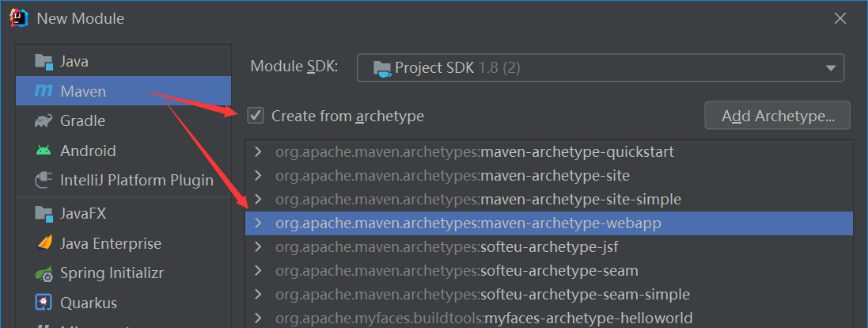Expand maven-archetype-quickstart node
868x328 pixels.
[x=257, y=152]
